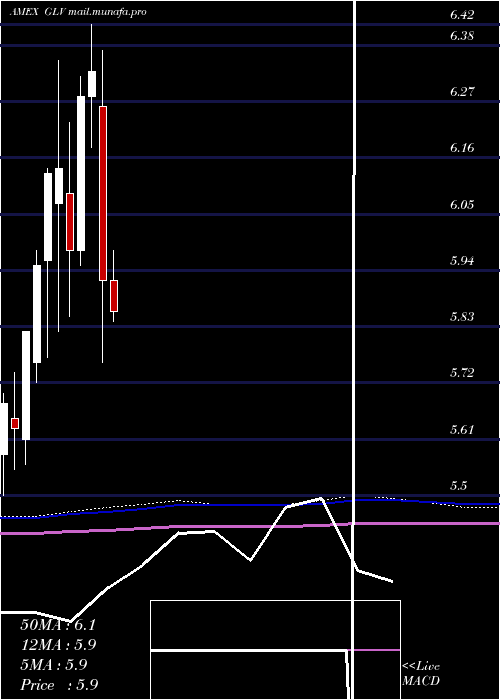Click the 5.72 price axis label
The image size is (500, 700).
(462, 372)
